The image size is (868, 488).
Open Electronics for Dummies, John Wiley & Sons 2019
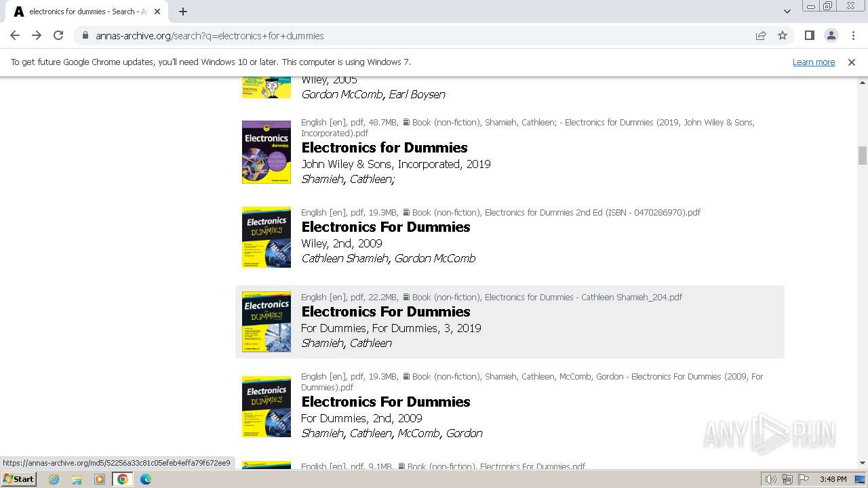pyautogui.click(x=384, y=148)
